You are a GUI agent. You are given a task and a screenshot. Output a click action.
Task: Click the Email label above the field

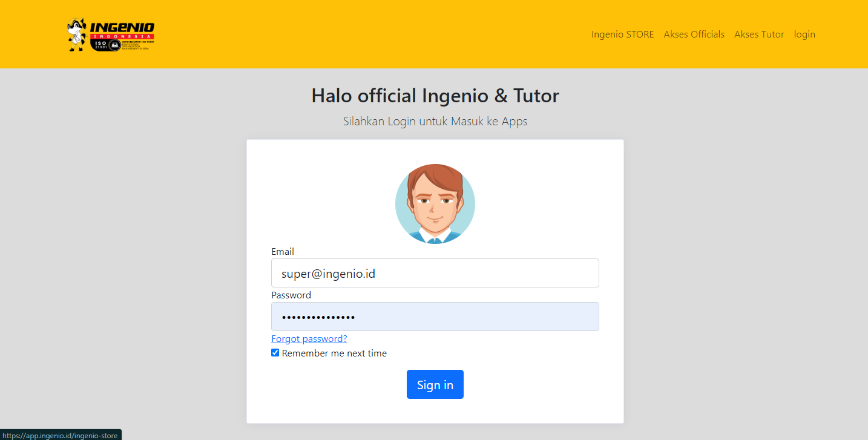283,252
